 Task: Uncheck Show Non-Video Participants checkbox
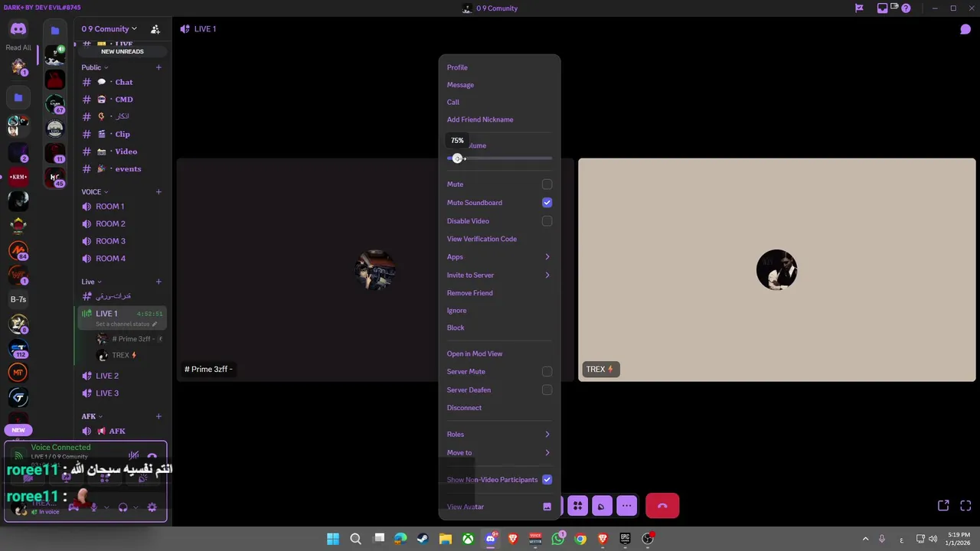(547, 480)
